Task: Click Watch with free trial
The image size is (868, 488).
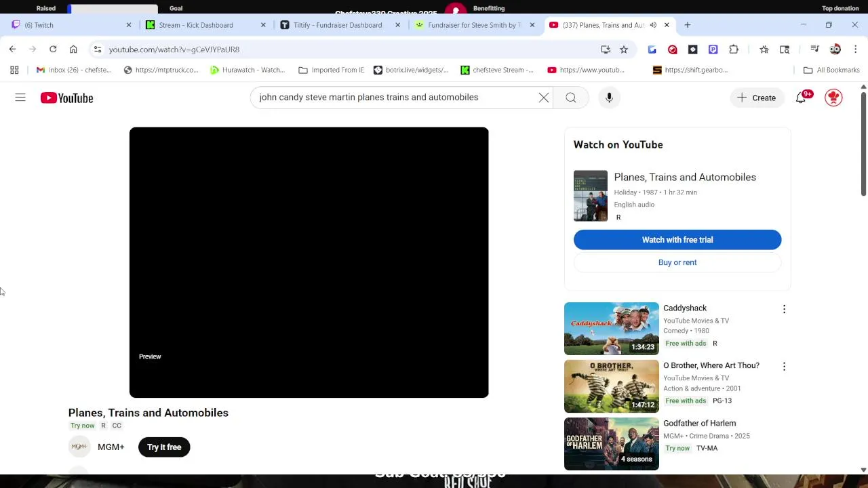Action: 677,240
